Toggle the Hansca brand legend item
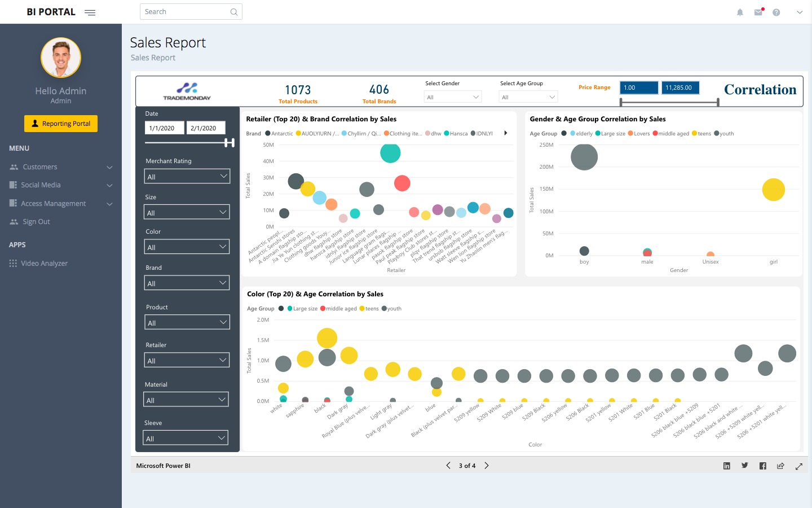 pos(456,134)
